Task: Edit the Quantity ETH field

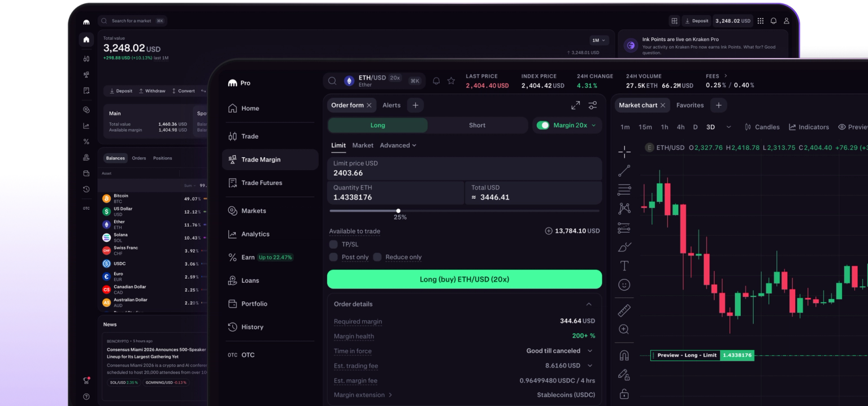Action: 396,193
